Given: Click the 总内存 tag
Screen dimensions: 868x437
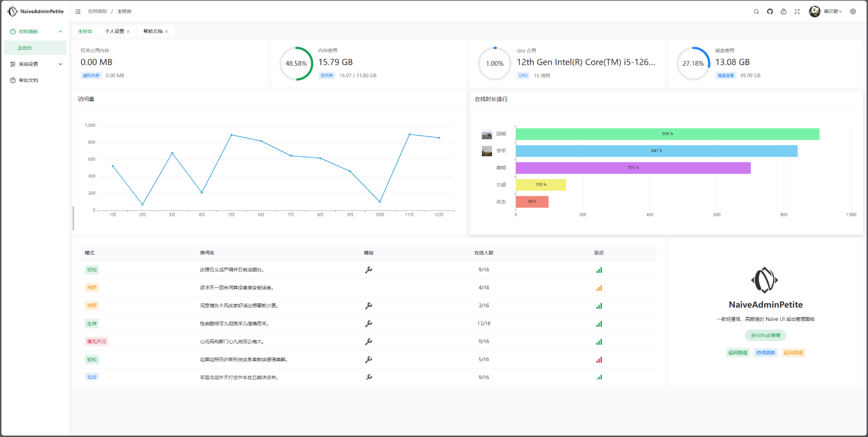Looking at the screenshot, I should click(326, 75).
